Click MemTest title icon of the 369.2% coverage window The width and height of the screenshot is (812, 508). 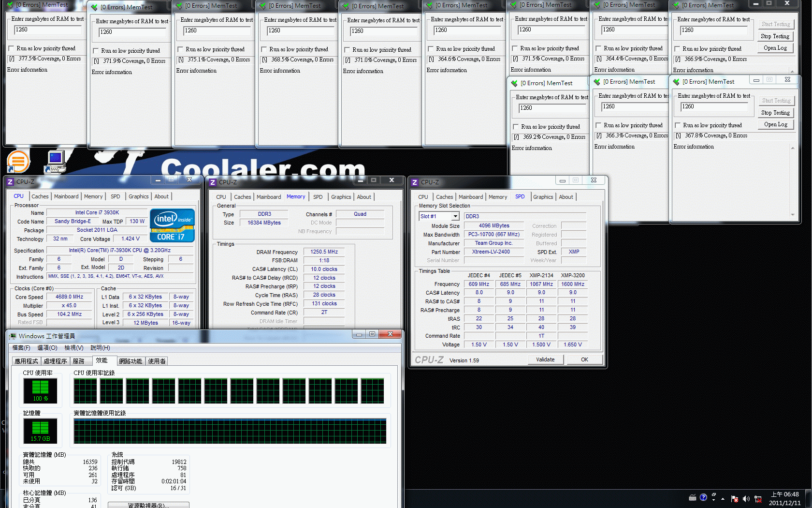pyautogui.click(x=514, y=83)
